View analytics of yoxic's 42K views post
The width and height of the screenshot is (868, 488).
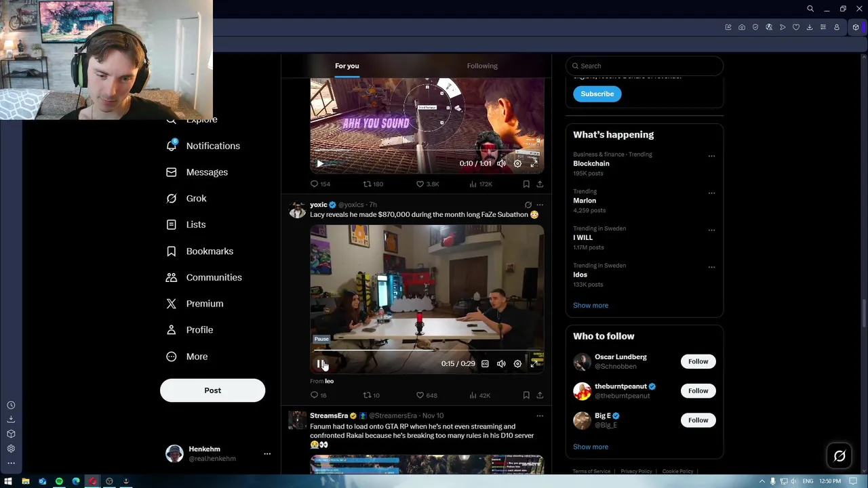pos(479,395)
